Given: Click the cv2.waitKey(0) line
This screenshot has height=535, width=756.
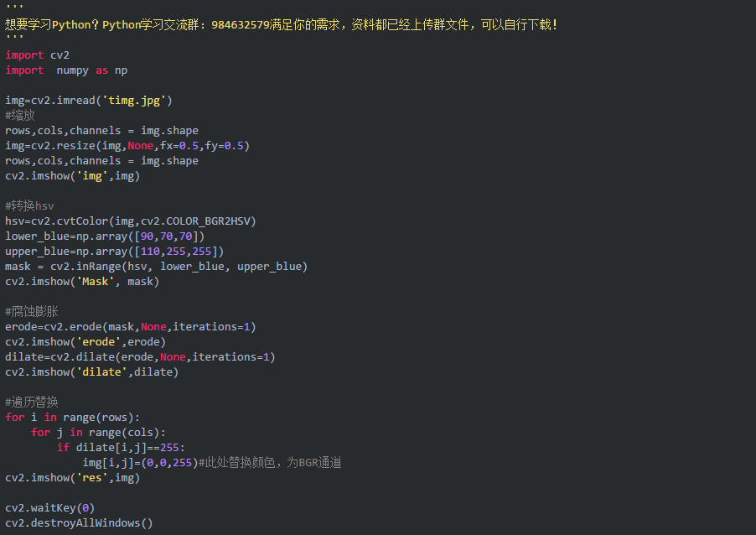Looking at the screenshot, I should click(x=50, y=508).
